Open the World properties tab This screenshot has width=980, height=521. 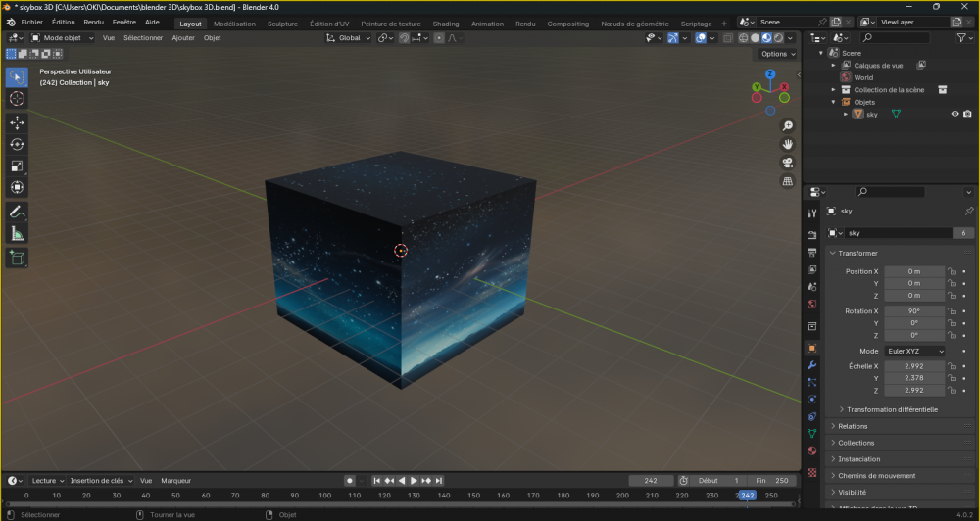tap(811, 305)
